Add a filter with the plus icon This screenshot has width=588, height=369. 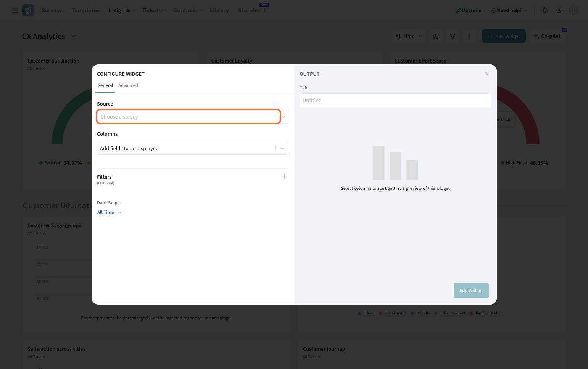pos(284,176)
